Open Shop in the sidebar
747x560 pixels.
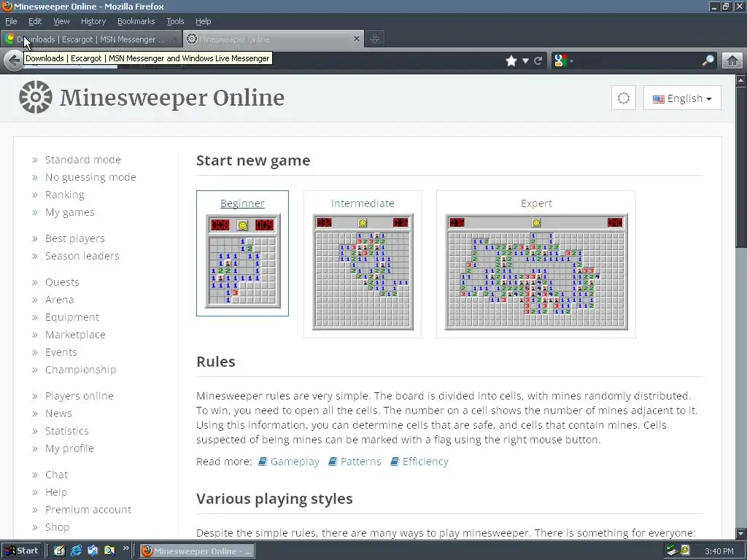click(57, 527)
